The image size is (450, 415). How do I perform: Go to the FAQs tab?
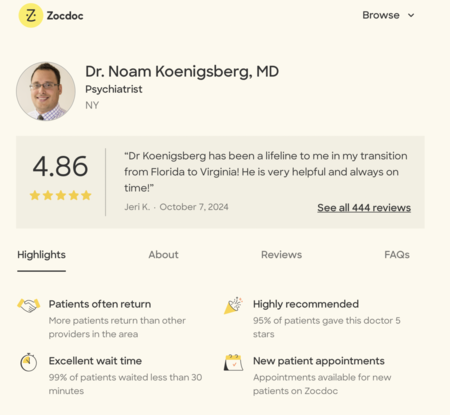click(x=397, y=255)
